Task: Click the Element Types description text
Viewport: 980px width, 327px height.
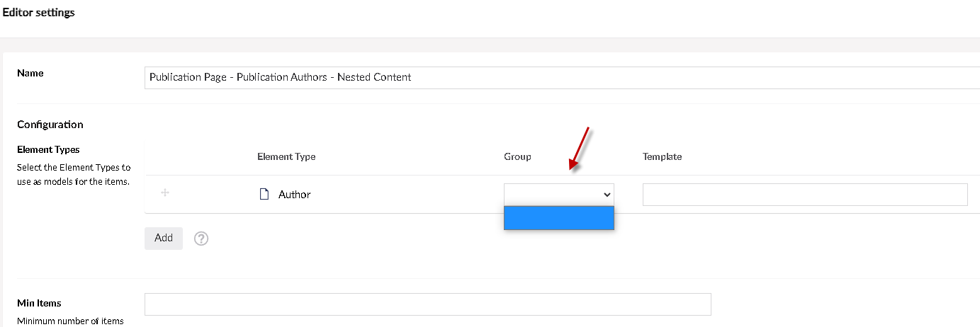Action: point(74,175)
